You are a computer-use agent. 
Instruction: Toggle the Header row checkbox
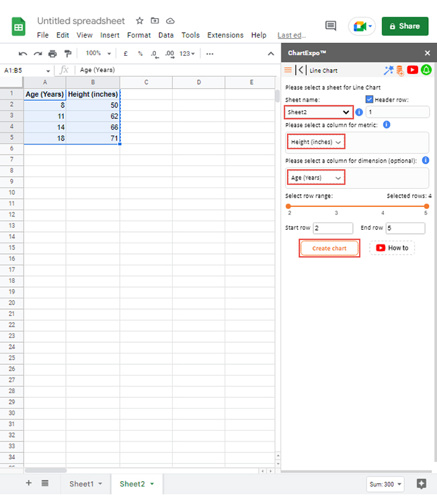(x=369, y=99)
